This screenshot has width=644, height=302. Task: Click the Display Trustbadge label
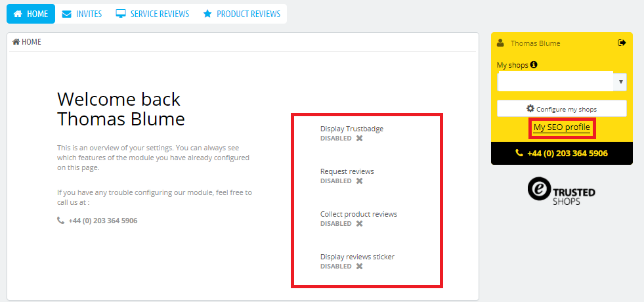tap(352, 129)
